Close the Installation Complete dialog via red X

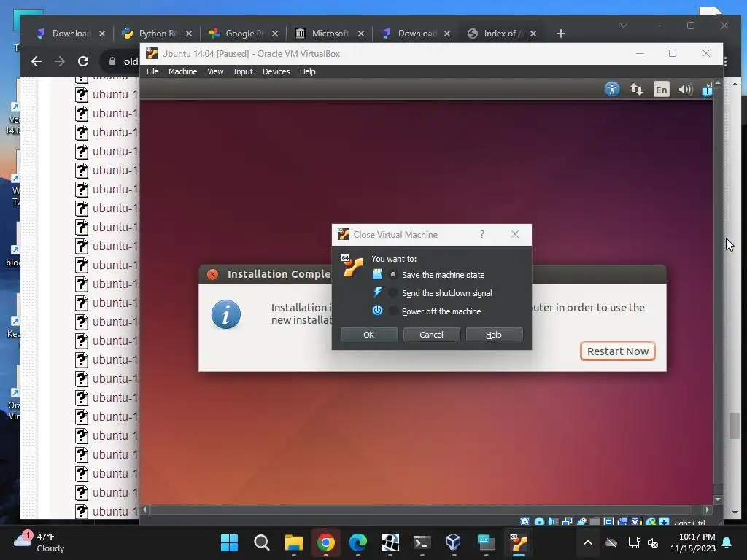(x=212, y=274)
